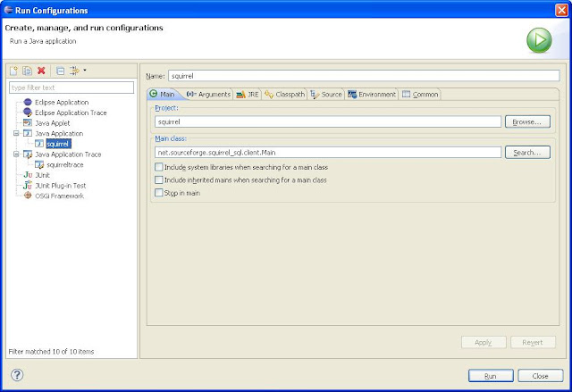Select Eclipse Application Trace entry
The width and height of the screenshot is (572, 392).
(71, 113)
